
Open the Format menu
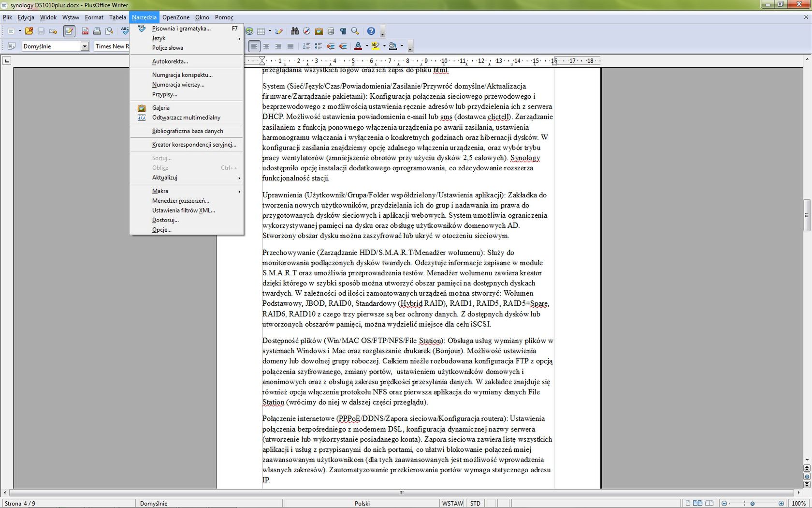click(x=94, y=17)
